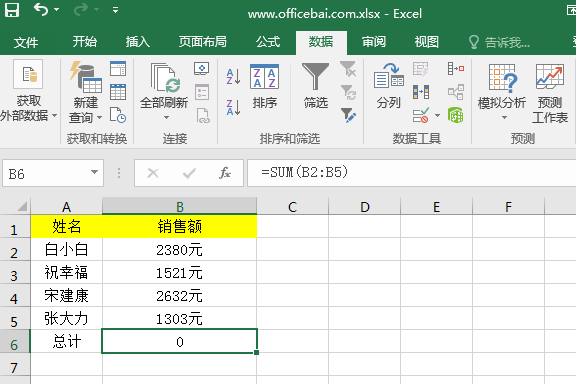Select column A header
Image resolution: width=576 pixels, height=384 pixels.
[66, 207]
